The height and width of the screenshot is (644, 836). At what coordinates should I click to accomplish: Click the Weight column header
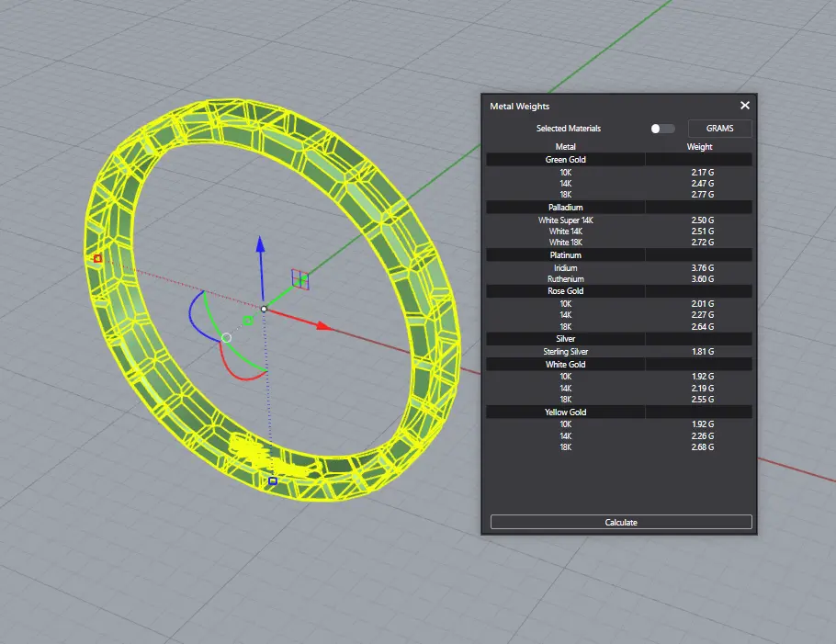pyautogui.click(x=699, y=147)
